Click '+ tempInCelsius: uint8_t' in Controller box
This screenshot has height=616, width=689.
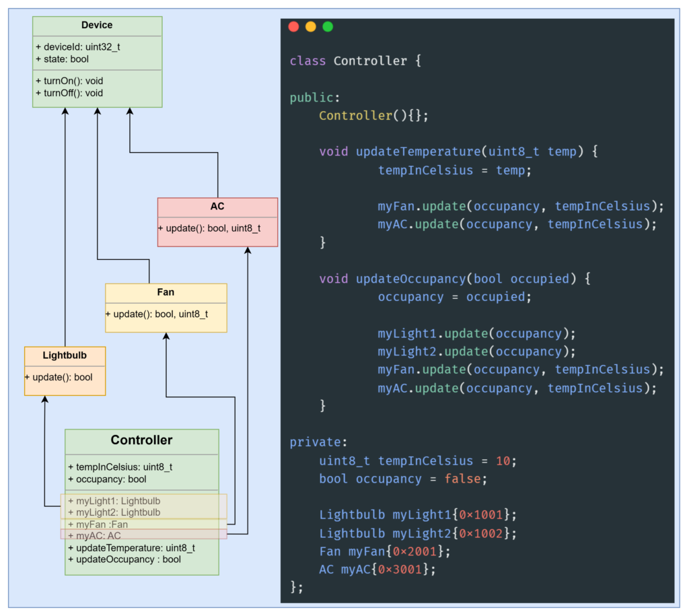[120, 467]
